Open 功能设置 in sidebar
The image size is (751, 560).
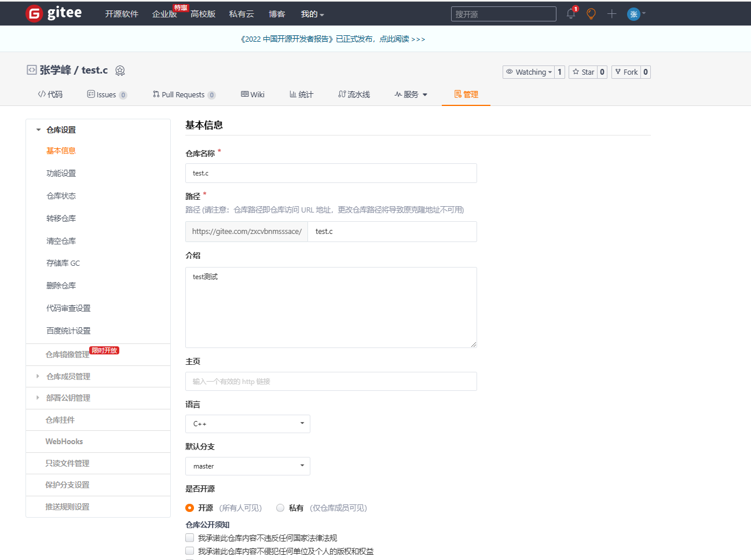click(61, 173)
